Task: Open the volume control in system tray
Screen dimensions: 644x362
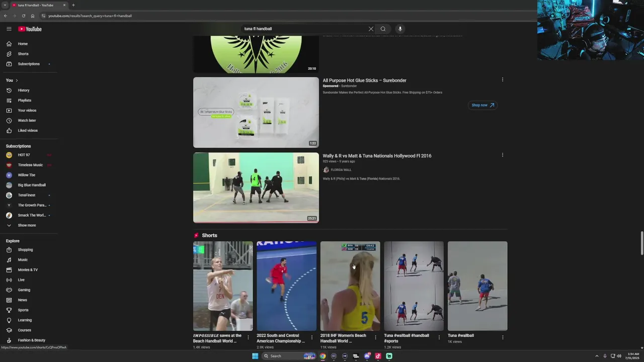Action: click(x=619, y=356)
